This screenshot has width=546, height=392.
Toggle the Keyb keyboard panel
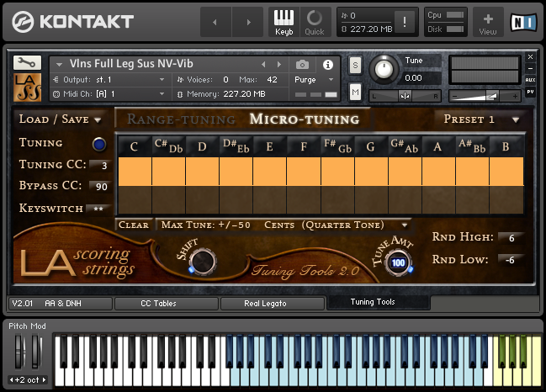[284, 22]
